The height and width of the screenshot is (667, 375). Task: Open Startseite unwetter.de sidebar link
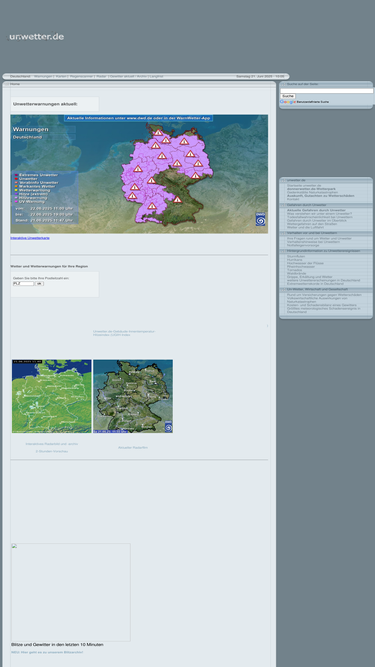coord(304,185)
